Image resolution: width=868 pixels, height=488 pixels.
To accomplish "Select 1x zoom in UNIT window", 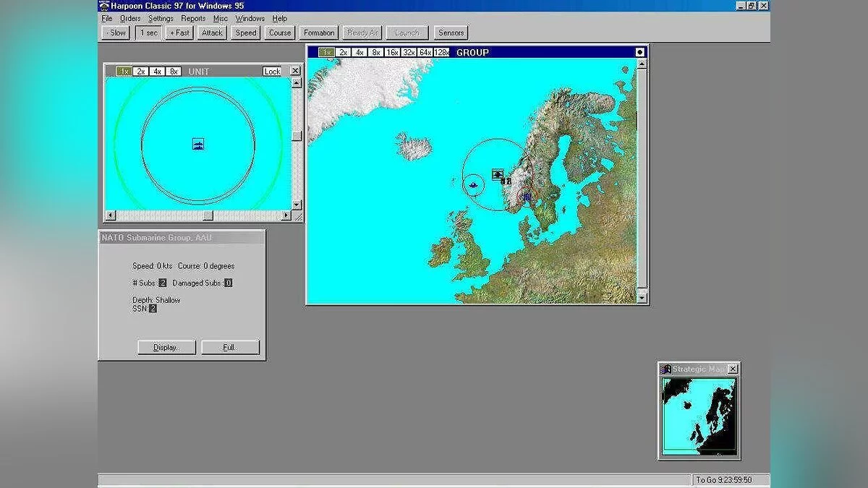I will [x=124, y=71].
